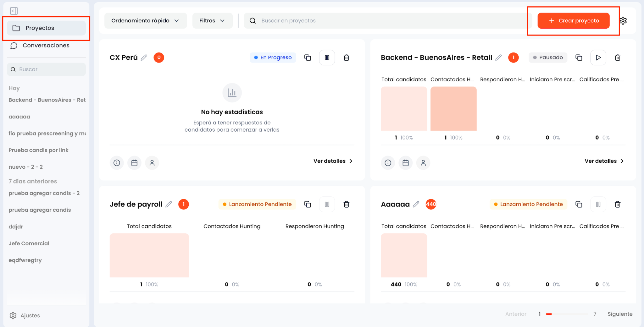Click Total candidatos bar in Jefe de payroll

coord(149,255)
